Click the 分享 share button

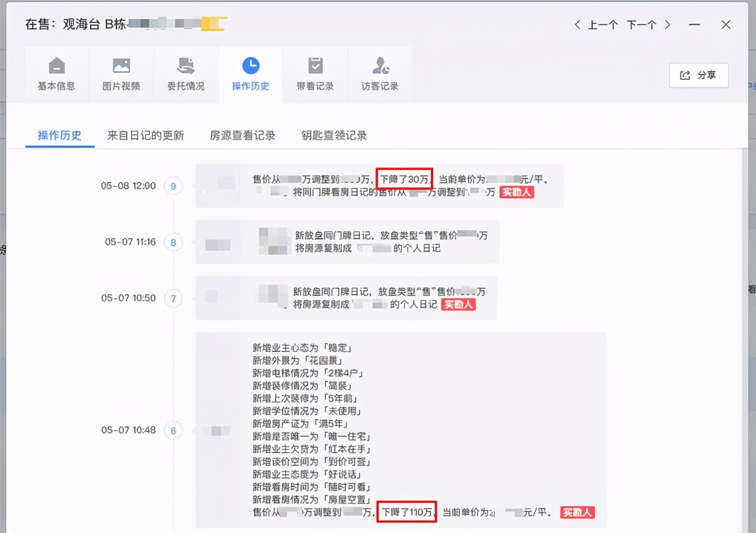tap(698, 75)
